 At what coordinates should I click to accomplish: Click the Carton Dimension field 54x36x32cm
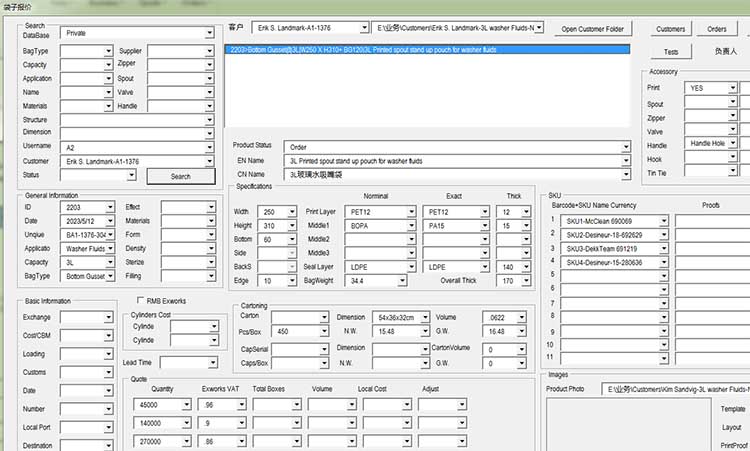click(401, 317)
